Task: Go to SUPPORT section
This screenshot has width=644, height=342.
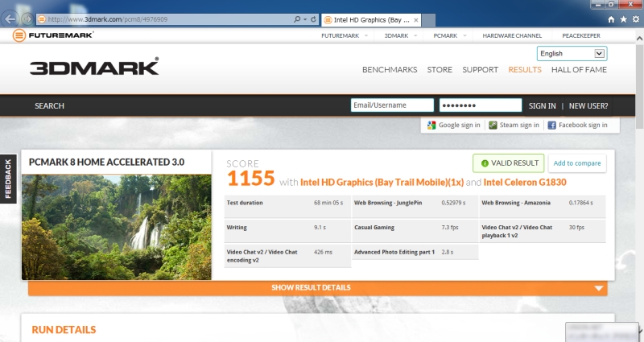Action: tap(480, 70)
